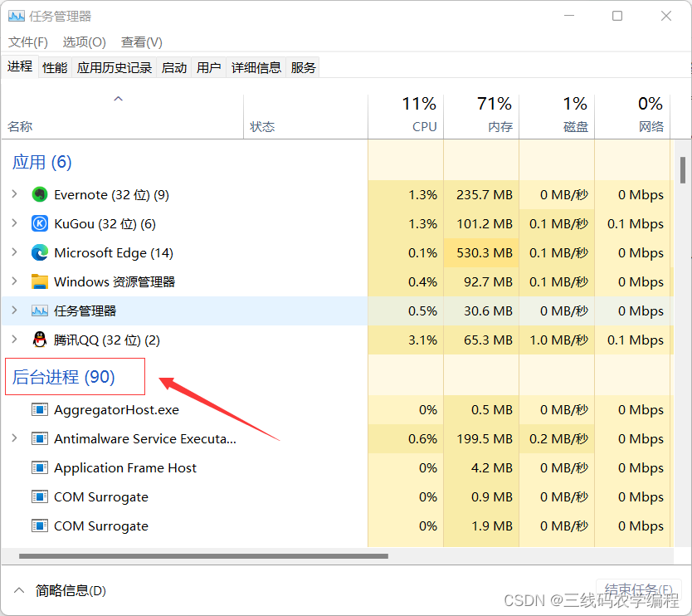Image resolution: width=692 pixels, height=616 pixels.
Task: Click the Microsoft Edge icon
Action: click(x=40, y=252)
